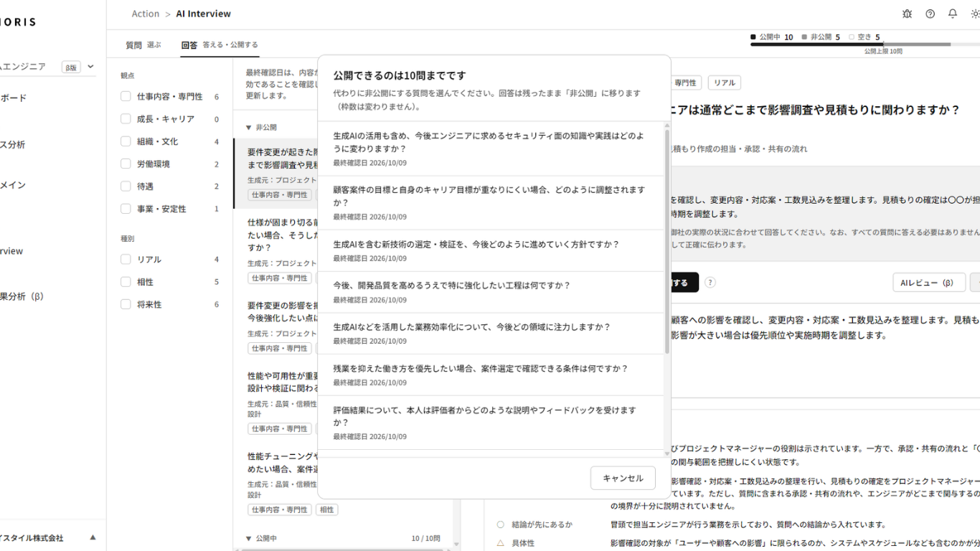Click the 相性 tag on the last 非公開 card
The height and width of the screenshot is (551, 980).
[x=326, y=509]
